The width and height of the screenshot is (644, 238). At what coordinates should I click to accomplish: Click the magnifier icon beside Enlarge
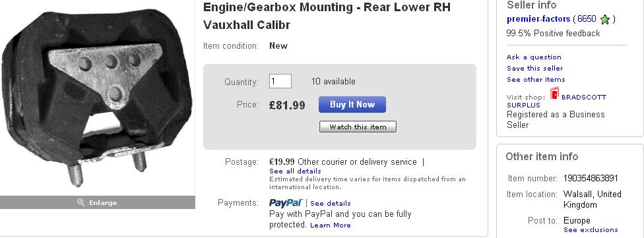click(80, 202)
